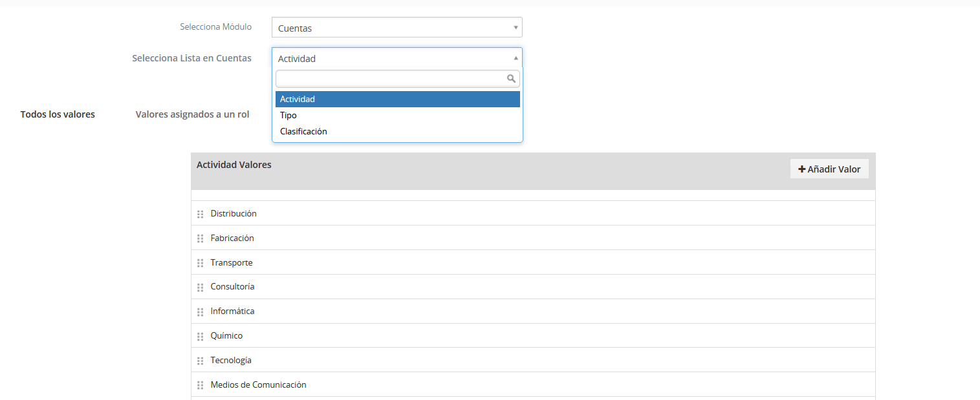980x400 pixels.
Task: Open the Selecciona Módulo Cuentas dropdown
Action: (397, 27)
